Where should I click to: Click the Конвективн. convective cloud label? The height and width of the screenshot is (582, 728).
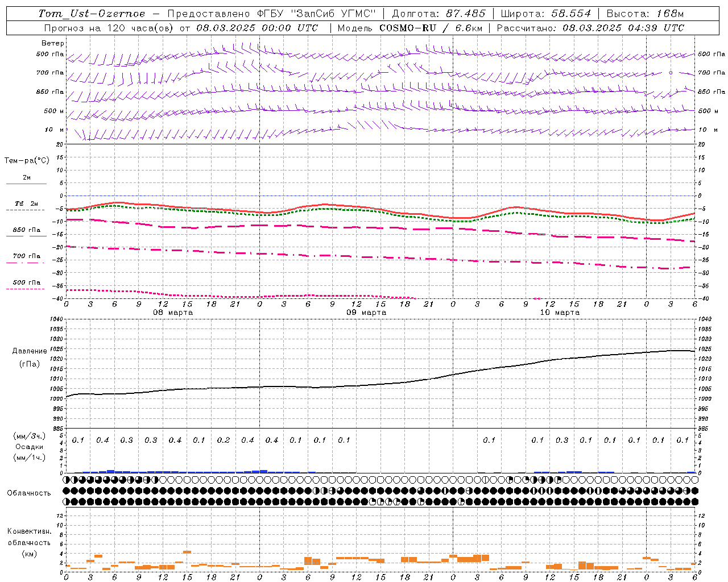(29, 531)
